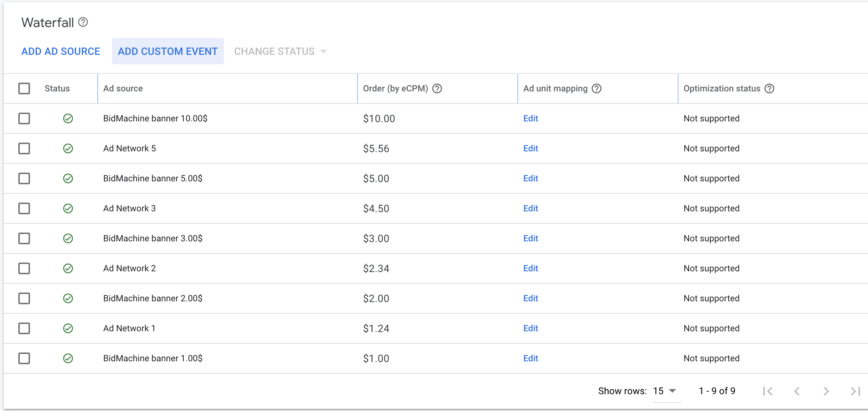
Task: Open Edit mapping link for BidMachine banner 5.00$
Action: click(530, 178)
